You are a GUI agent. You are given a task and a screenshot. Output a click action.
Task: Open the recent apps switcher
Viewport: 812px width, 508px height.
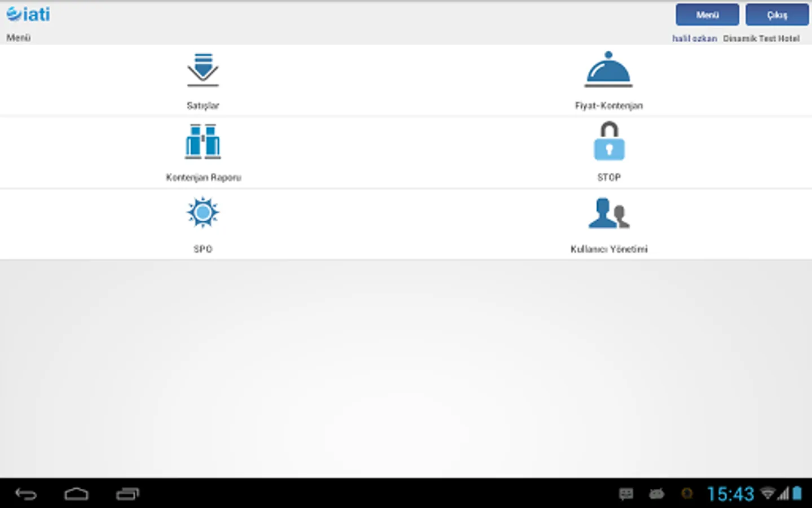127,494
